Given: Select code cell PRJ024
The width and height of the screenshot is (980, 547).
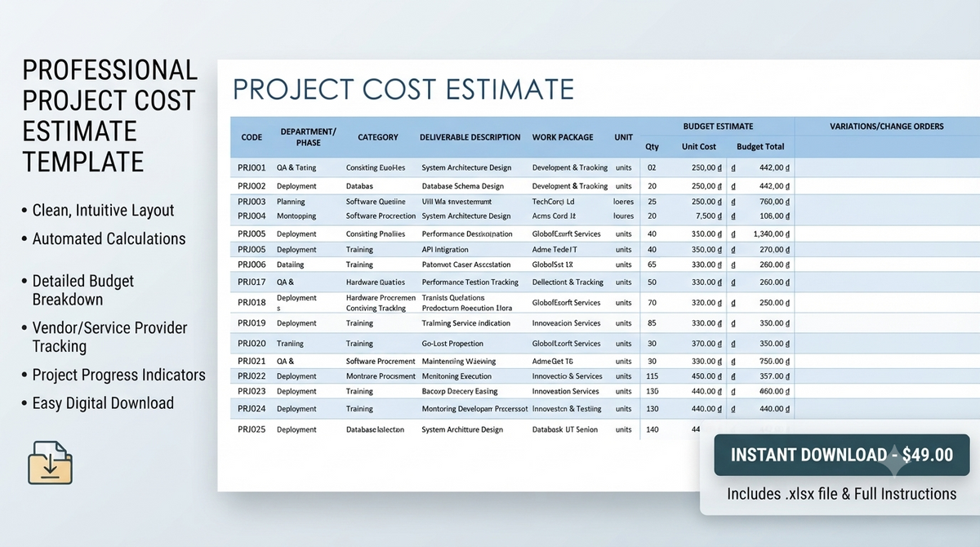Looking at the screenshot, I should tap(252, 409).
